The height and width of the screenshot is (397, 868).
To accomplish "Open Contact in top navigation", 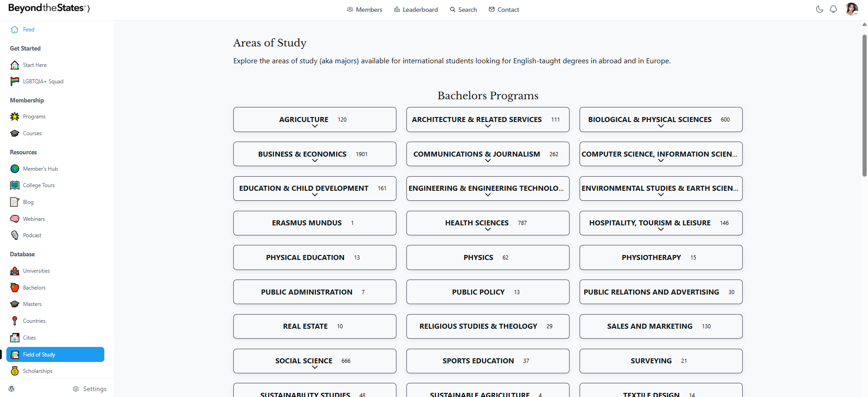I will [x=504, y=10].
